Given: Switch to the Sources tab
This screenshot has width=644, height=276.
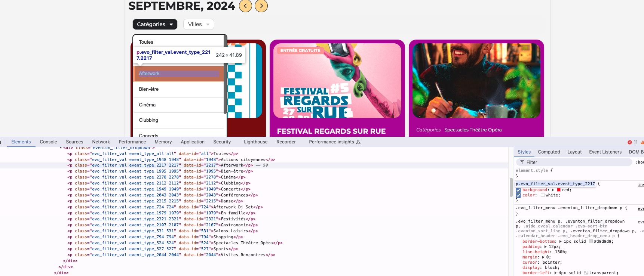Looking at the screenshot, I should click(x=74, y=142).
